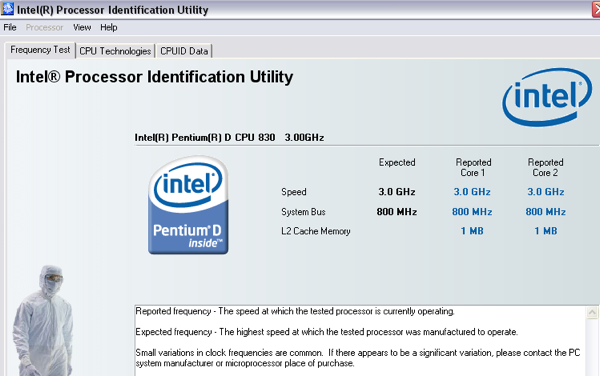This screenshot has width=600, height=376.
Task: Click the Pentium D inside badge
Action: point(188,205)
